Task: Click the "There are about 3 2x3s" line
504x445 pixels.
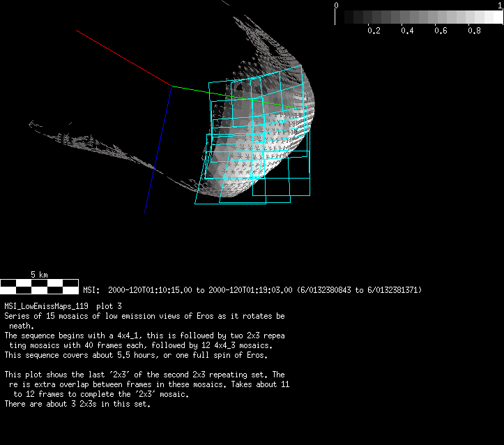Action: click(x=77, y=404)
